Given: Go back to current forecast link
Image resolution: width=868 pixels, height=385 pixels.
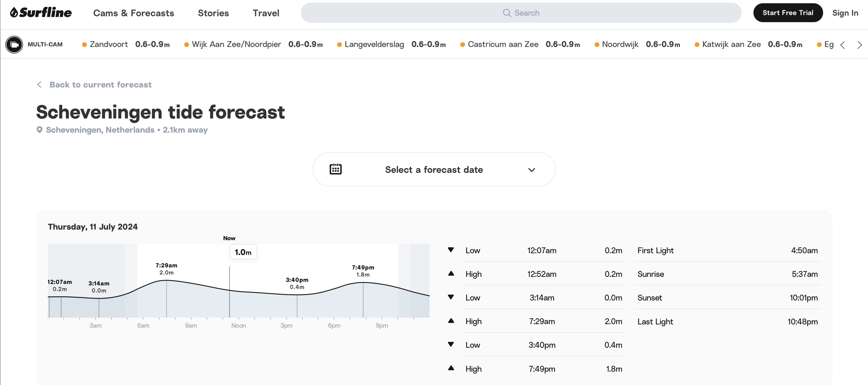Looking at the screenshot, I should tap(100, 85).
